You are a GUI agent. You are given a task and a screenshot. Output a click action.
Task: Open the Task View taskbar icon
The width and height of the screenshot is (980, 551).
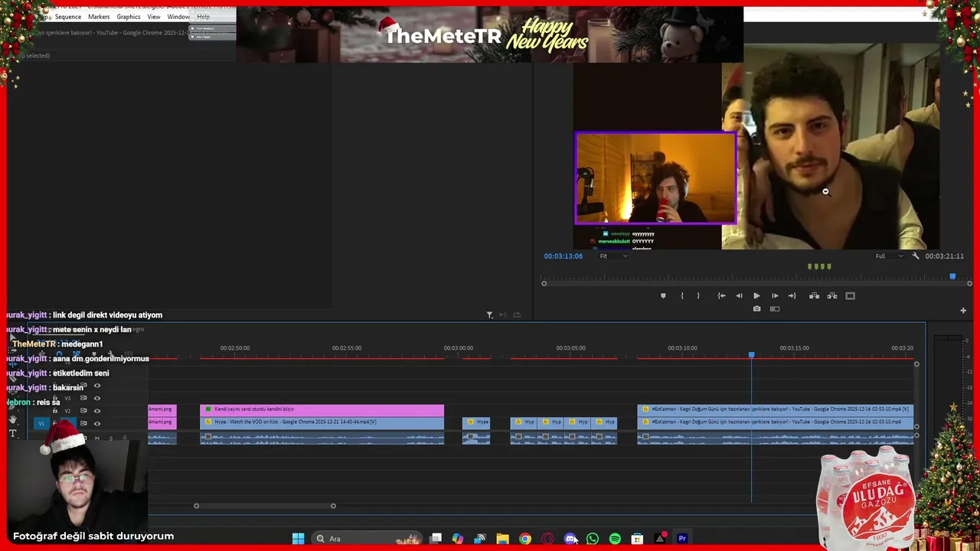pyautogui.click(x=436, y=539)
